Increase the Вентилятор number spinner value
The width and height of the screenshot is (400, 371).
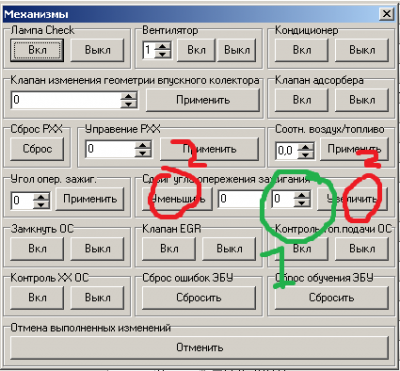(163, 46)
